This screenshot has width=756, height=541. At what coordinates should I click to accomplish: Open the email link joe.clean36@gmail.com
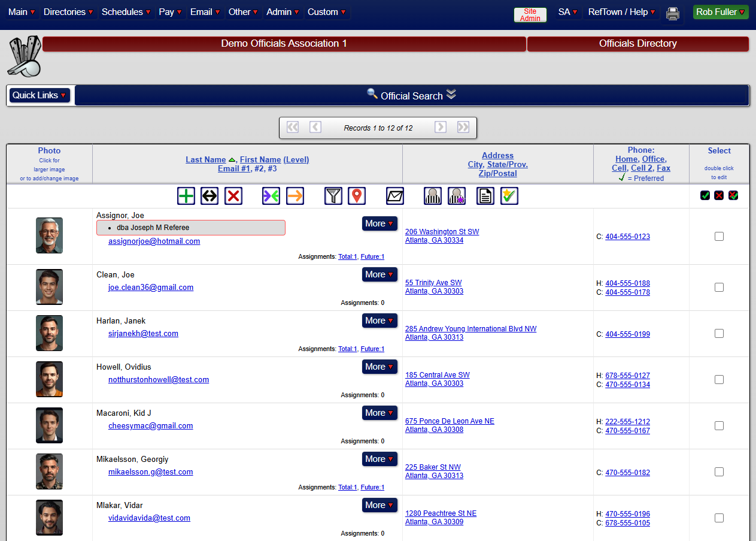click(151, 287)
